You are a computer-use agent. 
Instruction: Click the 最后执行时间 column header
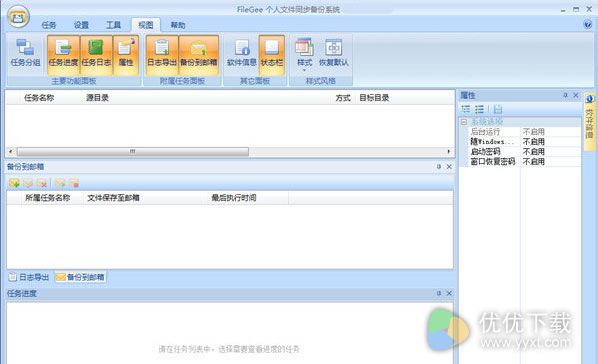pyautogui.click(x=233, y=198)
